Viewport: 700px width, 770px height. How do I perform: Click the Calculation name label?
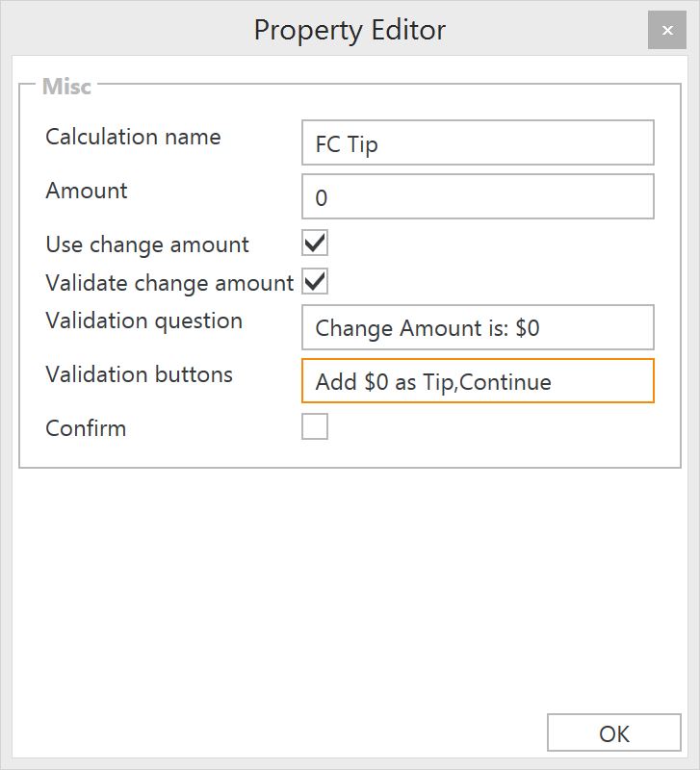tap(133, 137)
